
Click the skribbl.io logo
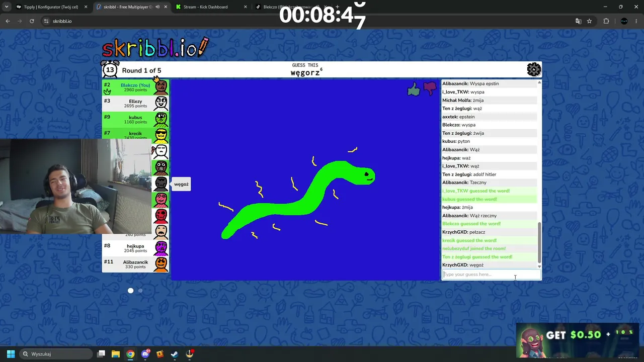pos(155,48)
